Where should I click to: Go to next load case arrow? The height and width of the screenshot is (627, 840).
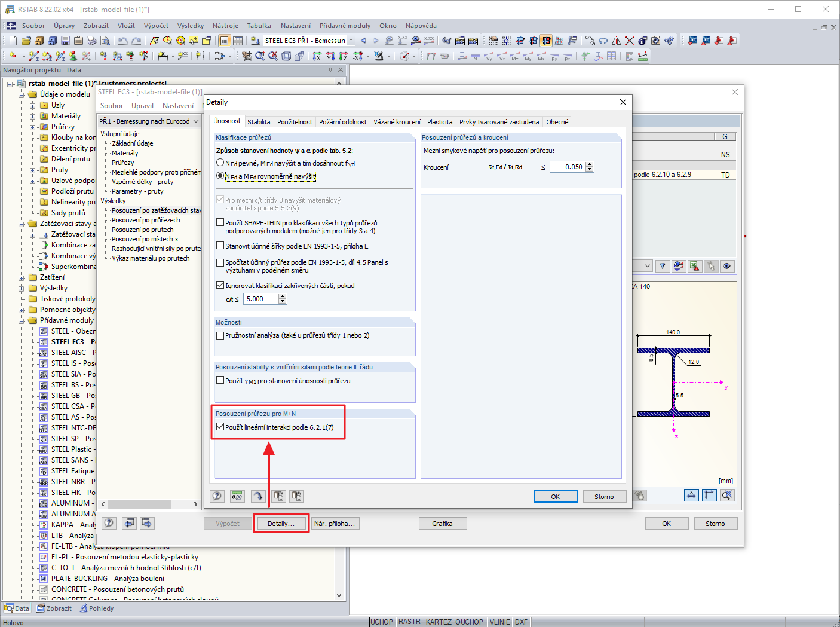(x=376, y=41)
